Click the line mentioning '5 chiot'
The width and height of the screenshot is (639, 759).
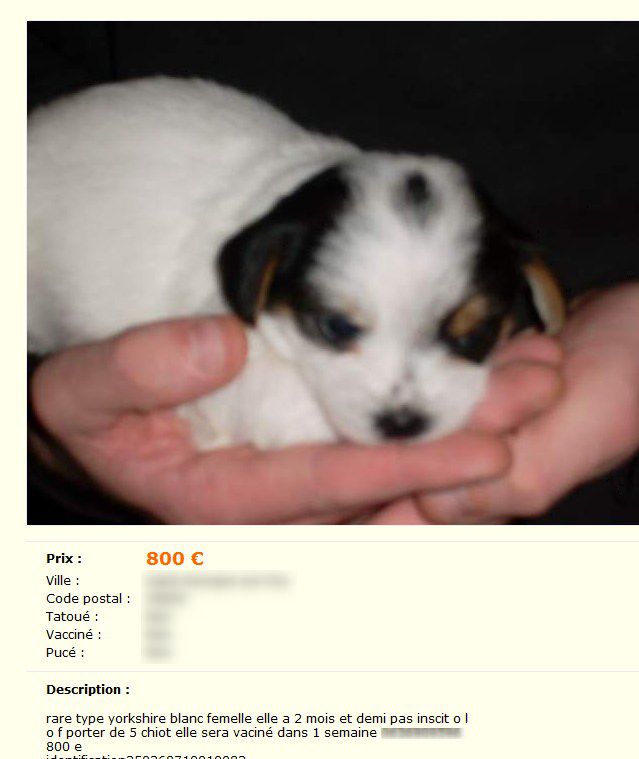click(211, 733)
